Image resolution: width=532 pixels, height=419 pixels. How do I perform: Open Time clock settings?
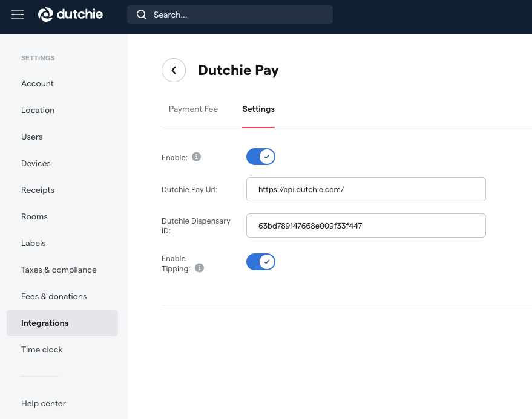click(x=42, y=350)
